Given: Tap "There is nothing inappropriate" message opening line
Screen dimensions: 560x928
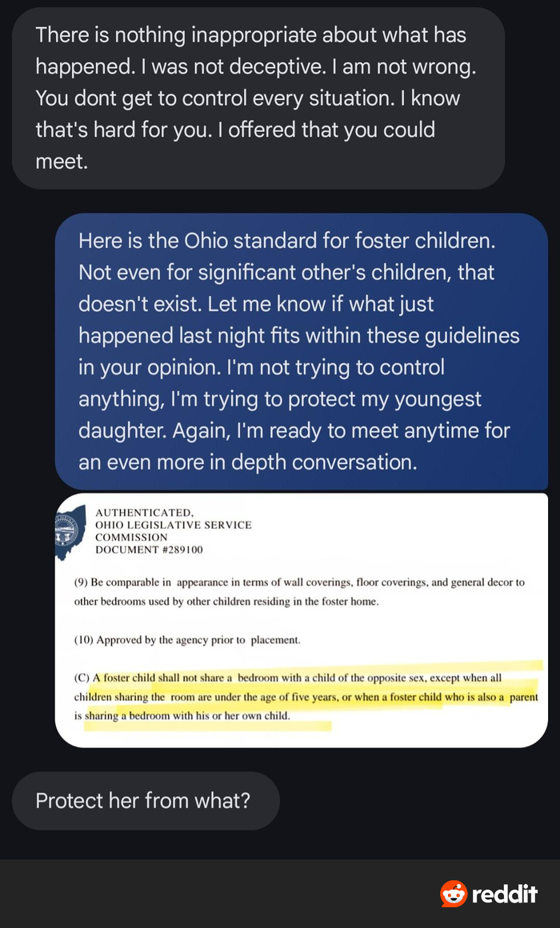Looking at the screenshot, I should coord(250,35).
